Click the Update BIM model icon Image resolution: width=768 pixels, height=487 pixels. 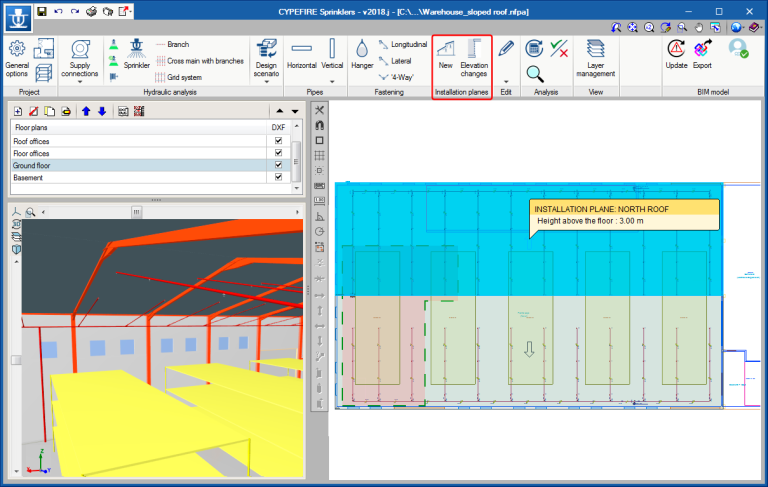click(676, 54)
